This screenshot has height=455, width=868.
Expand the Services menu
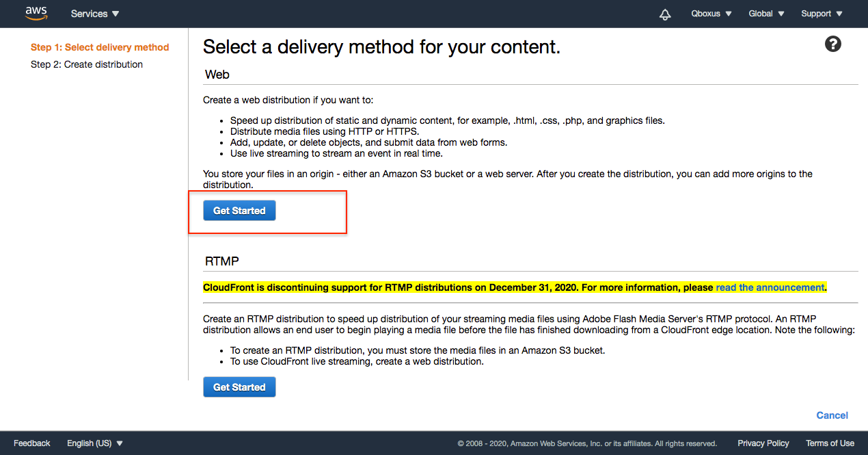point(95,14)
